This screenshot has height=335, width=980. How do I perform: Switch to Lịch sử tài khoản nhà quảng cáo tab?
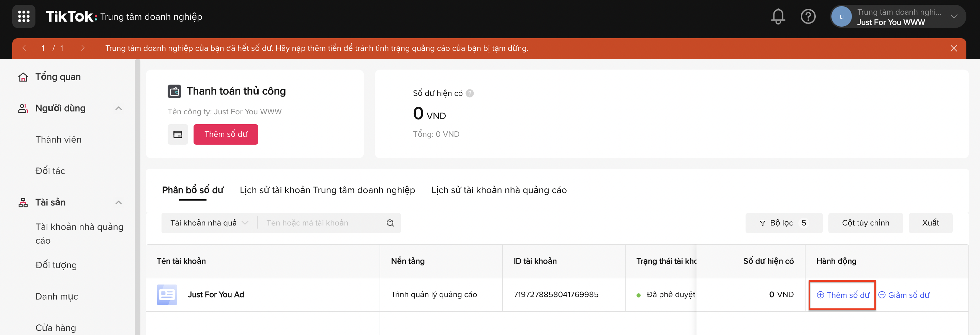point(499,190)
